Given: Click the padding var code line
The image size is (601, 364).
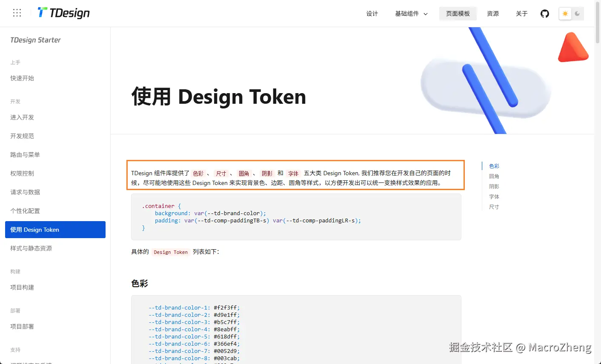Looking at the screenshot, I should (258, 221).
